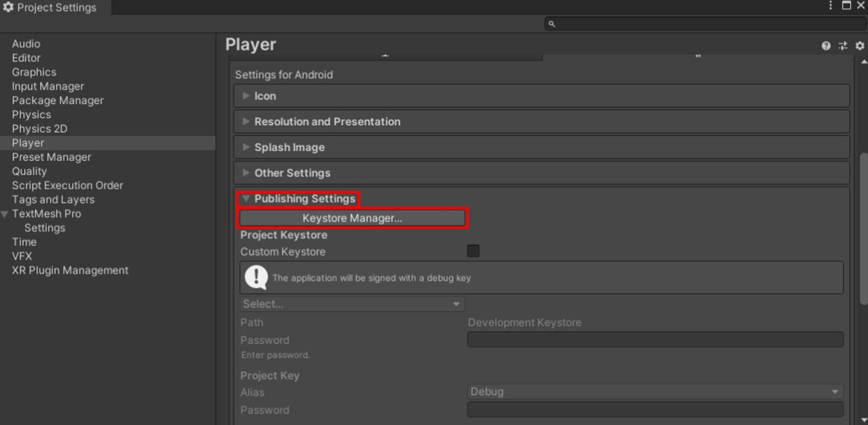The width and height of the screenshot is (868, 425).
Task: Open the keystore Select dropdown
Action: [352, 304]
